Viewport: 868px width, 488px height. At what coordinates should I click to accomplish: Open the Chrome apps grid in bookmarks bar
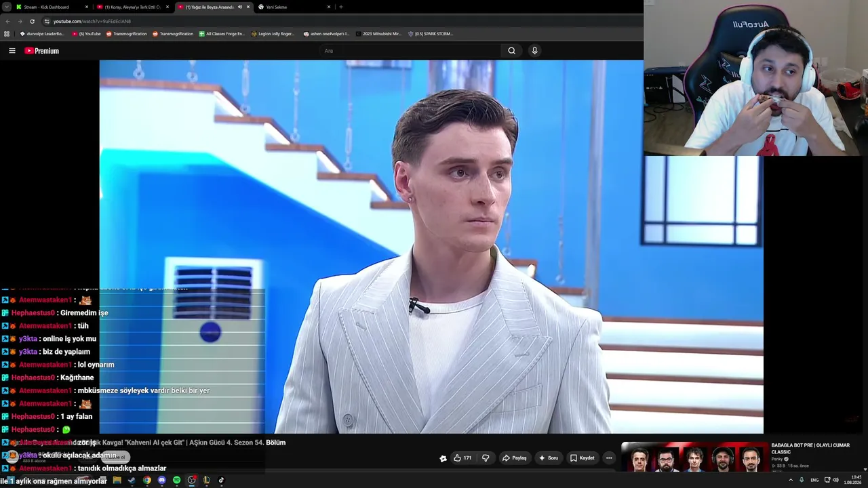point(7,34)
